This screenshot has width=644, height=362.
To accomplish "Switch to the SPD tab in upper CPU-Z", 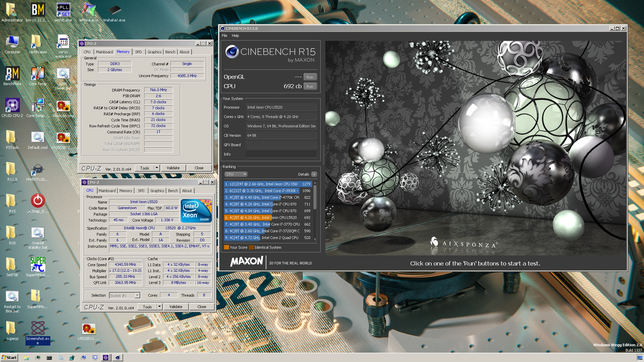I will point(138,52).
